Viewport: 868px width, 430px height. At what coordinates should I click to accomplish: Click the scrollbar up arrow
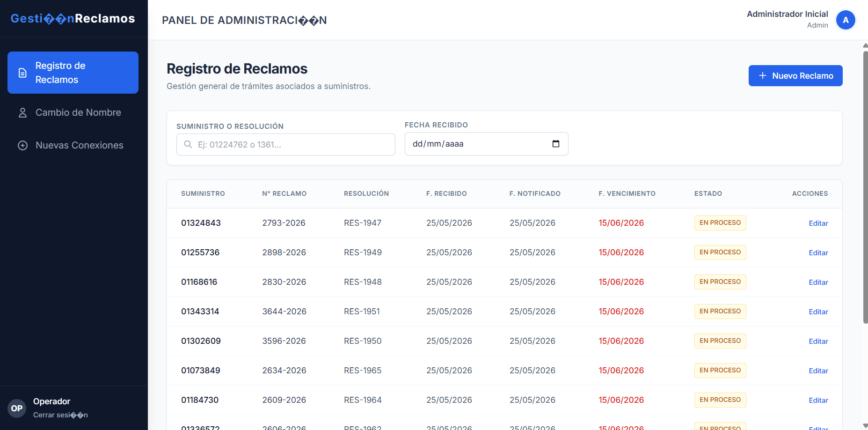pyautogui.click(x=865, y=45)
